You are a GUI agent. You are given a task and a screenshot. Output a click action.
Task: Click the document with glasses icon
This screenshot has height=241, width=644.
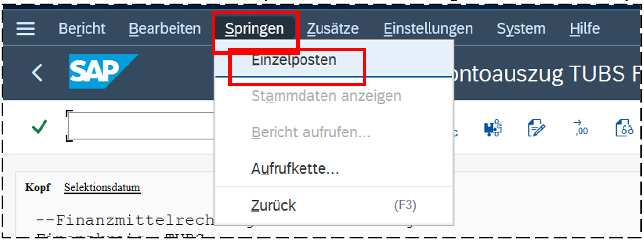coord(624,129)
